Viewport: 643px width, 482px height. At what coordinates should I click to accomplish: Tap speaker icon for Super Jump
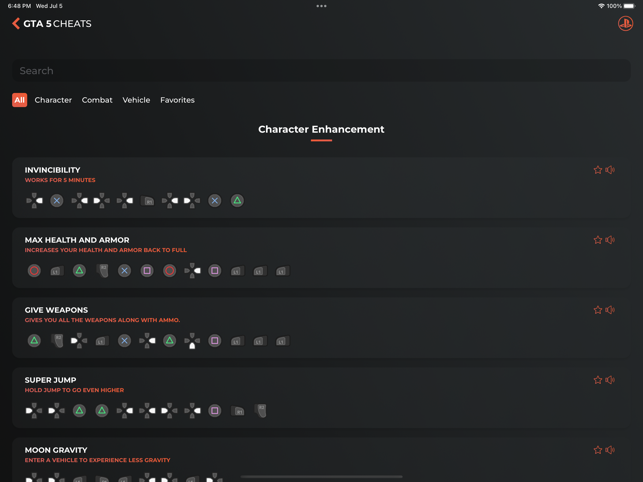(610, 380)
